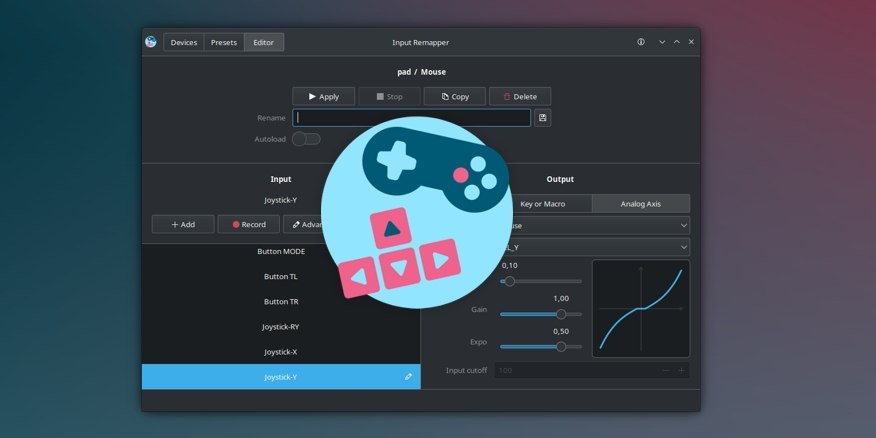Image resolution: width=876 pixels, height=438 pixels.
Task: Click Apply with the play arrow
Action: [x=324, y=97]
